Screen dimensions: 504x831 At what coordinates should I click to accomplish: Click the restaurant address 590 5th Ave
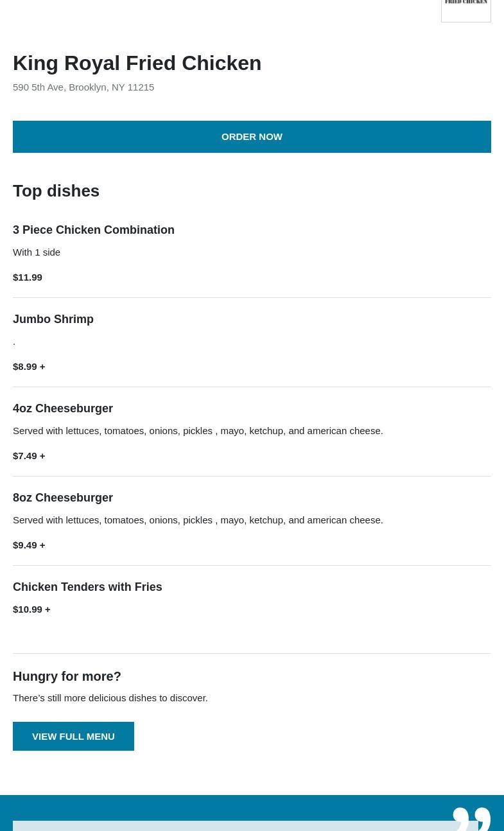tap(83, 87)
